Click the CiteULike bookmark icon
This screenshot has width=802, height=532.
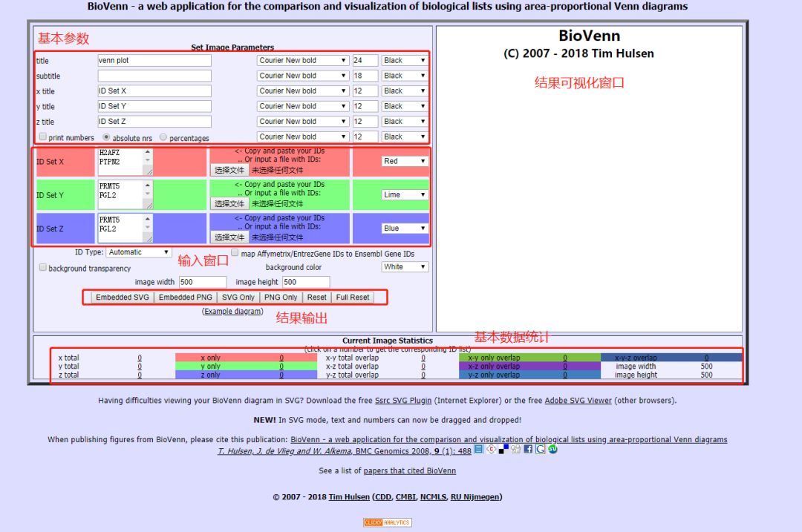[478, 449]
